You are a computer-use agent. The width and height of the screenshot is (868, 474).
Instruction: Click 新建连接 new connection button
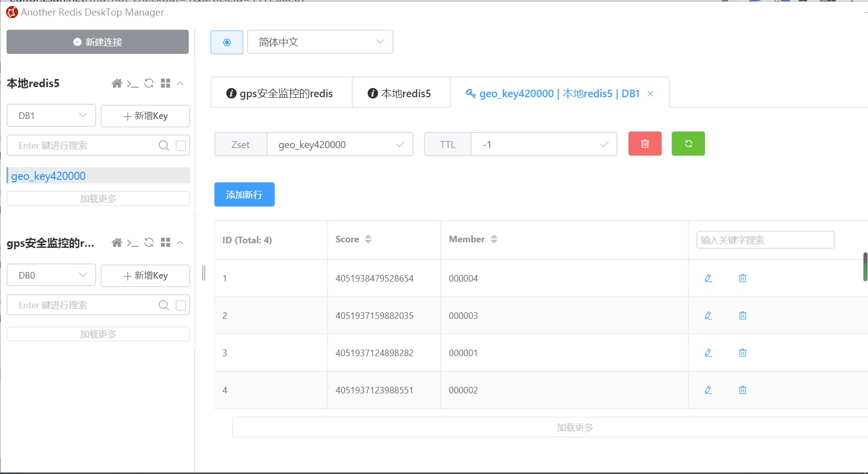click(98, 42)
